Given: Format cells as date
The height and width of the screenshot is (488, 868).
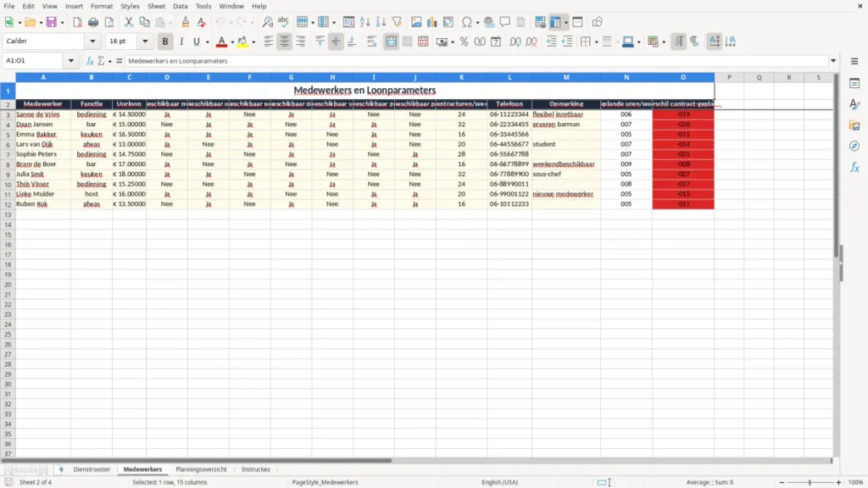Looking at the screenshot, I should tap(496, 42).
